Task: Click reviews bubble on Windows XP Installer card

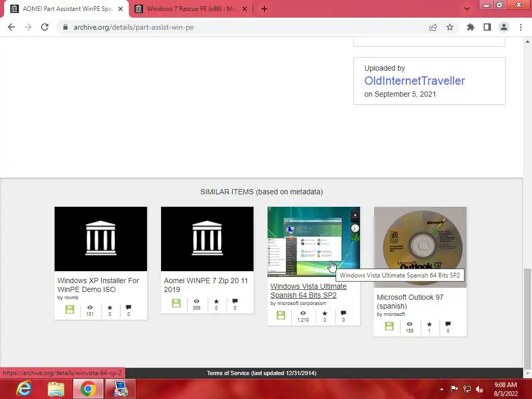Action: tap(128, 308)
